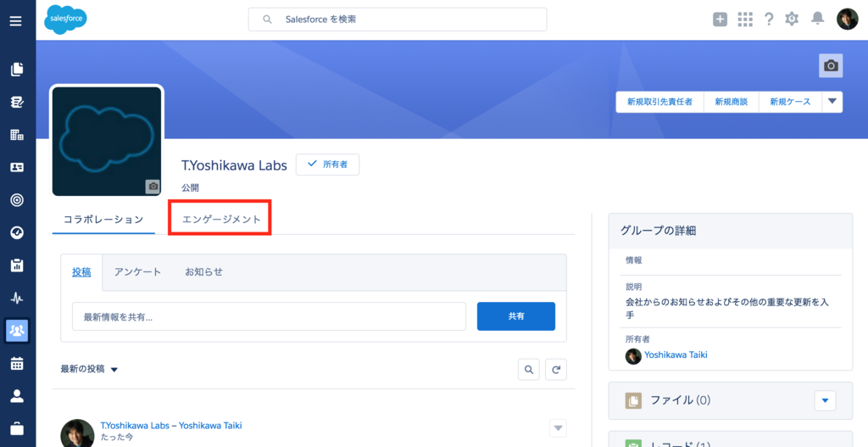Click the global create plus icon
The height and width of the screenshot is (447, 868).
[720, 20]
